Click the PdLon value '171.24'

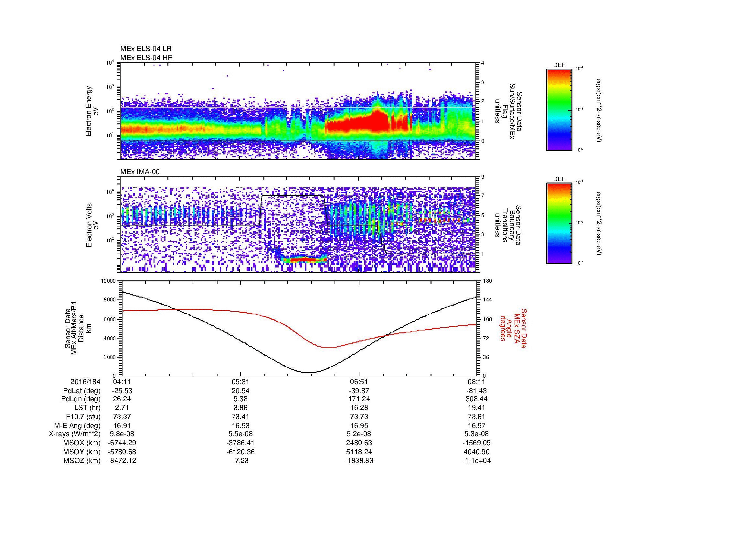359,399
